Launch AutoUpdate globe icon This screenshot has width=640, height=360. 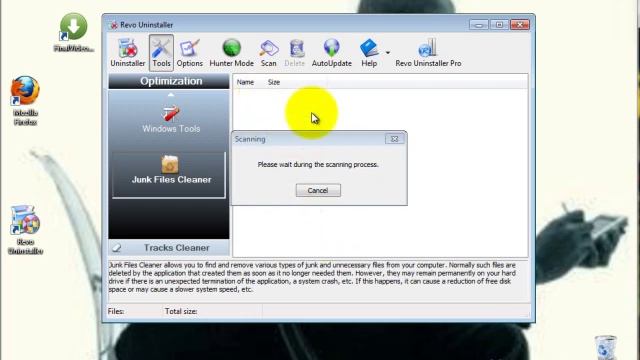tap(331, 53)
